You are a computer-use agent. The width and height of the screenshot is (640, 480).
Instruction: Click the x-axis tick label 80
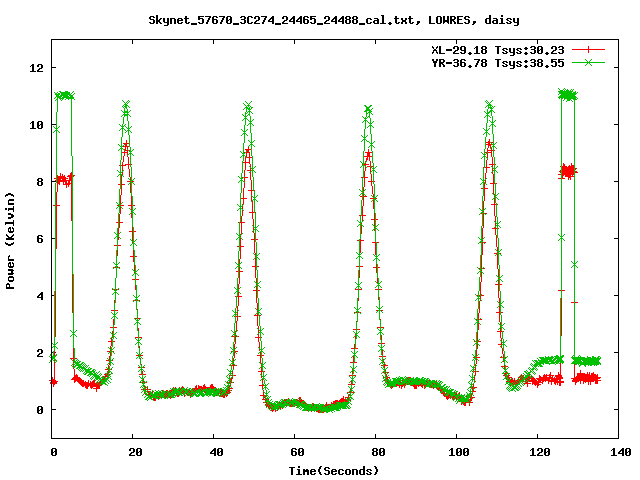[x=378, y=452]
